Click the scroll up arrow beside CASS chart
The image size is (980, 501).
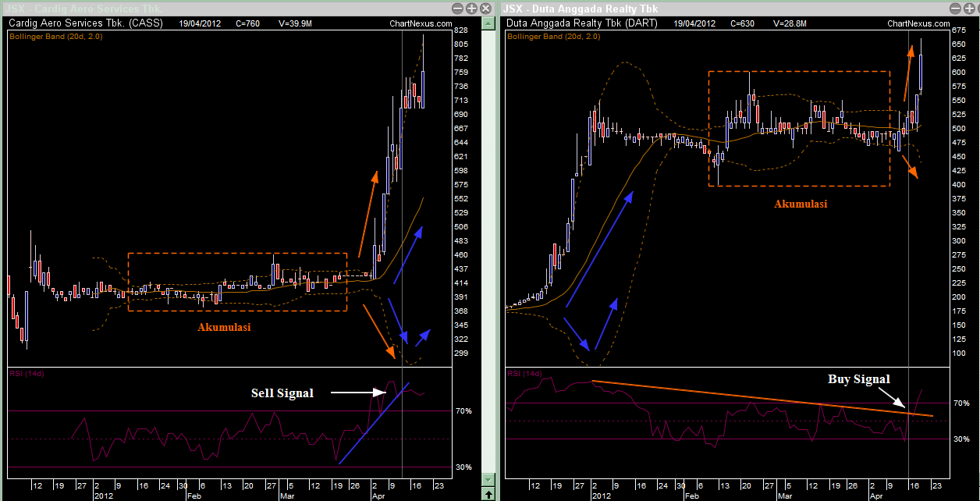point(488,23)
